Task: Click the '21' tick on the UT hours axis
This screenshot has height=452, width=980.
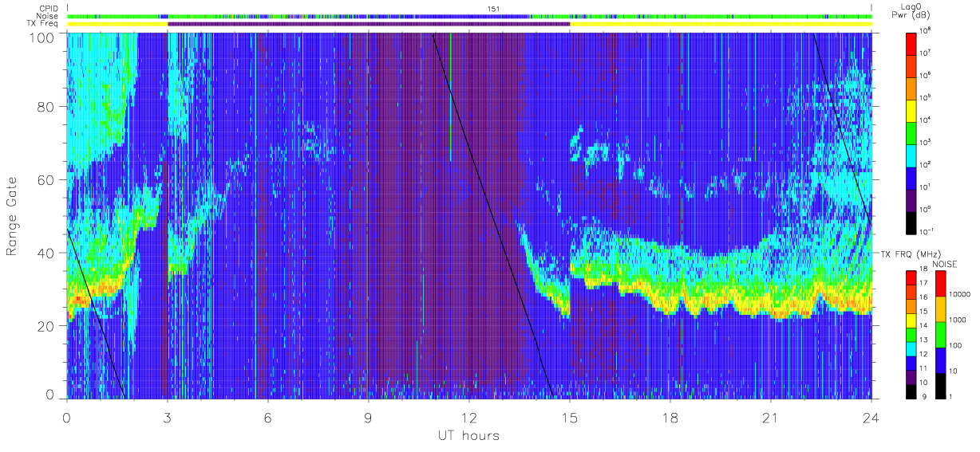Action: pyautogui.click(x=771, y=418)
